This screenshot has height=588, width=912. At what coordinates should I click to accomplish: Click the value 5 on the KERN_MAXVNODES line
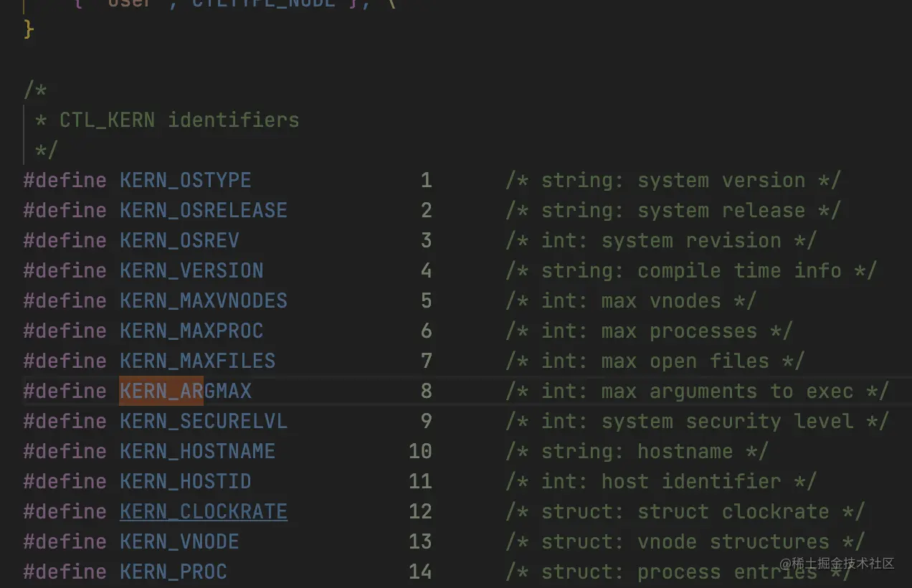[426, 300]
